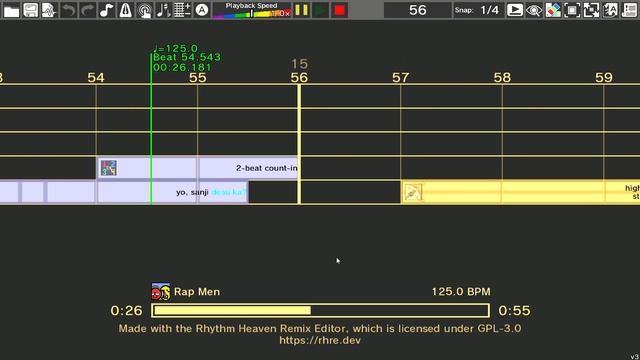The height and width of the screenshot is (360, 640).
Task: Click the 0:26 elapsed time text
Action: [x=127, y=311]
